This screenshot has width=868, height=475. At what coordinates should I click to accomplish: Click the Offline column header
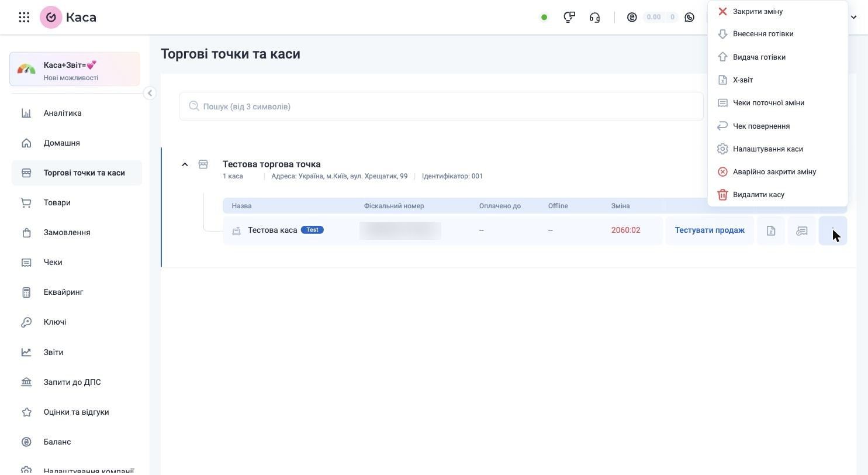[x=558, y=206]
